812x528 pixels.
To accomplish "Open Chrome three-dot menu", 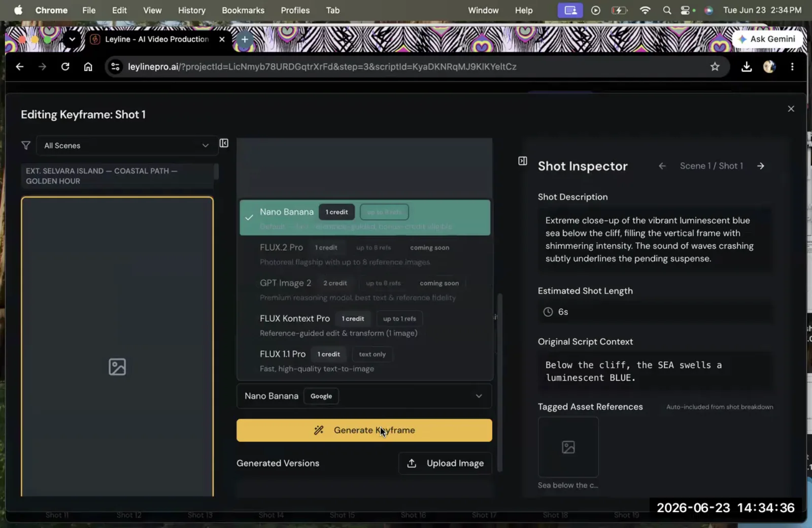I will [x=792, y=67].
